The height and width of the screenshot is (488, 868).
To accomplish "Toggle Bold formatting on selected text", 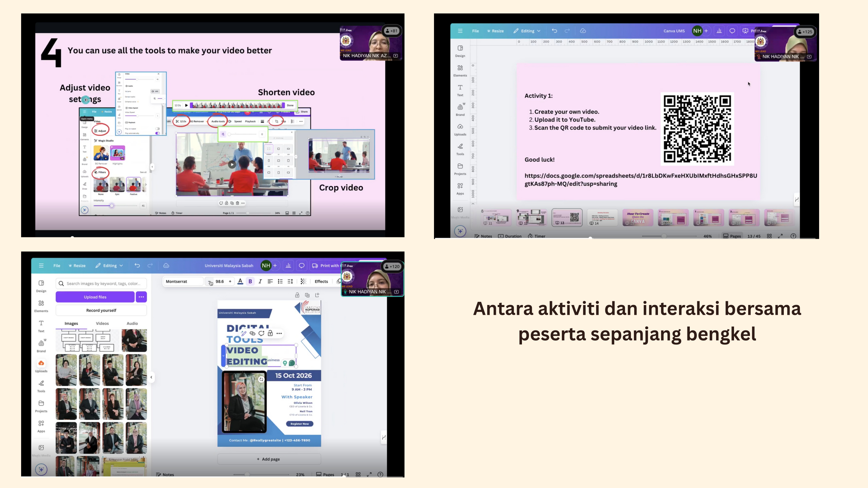I will pos(250,281).
